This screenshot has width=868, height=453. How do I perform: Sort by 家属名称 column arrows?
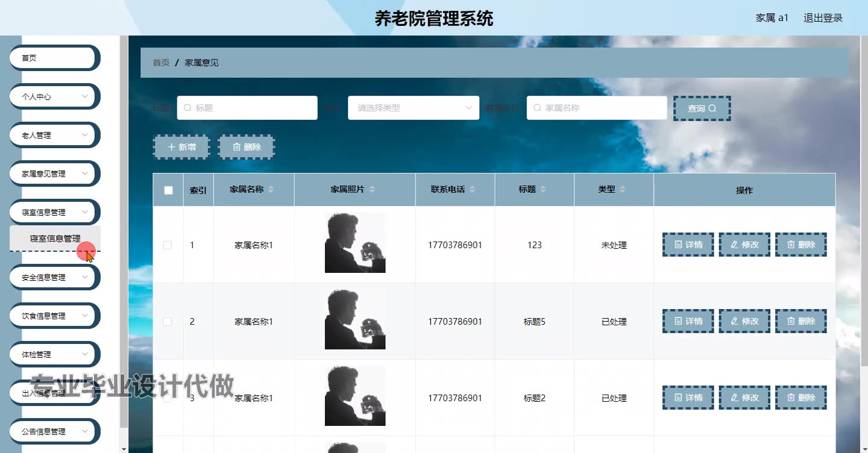pos(271,190)
